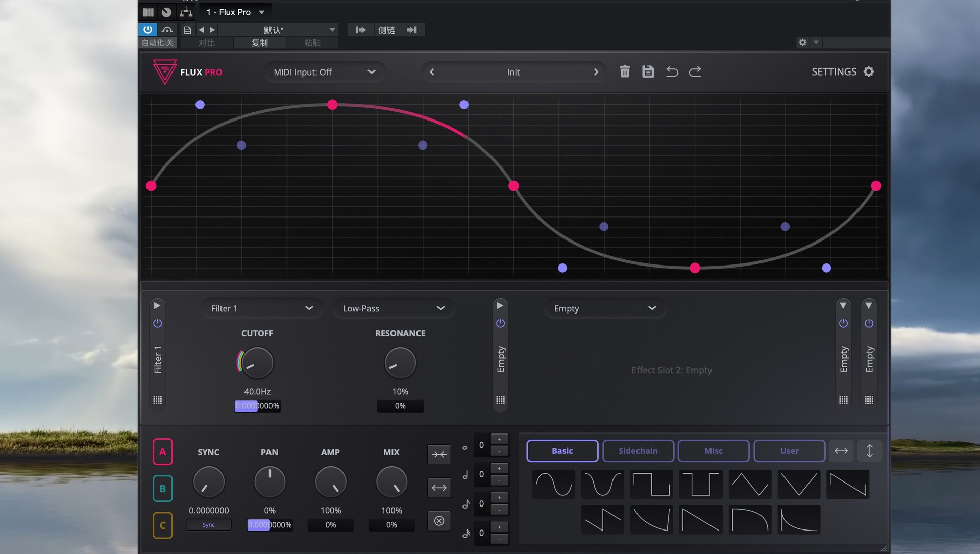Screen dimensions: 980x554
Task: Delete the preset with the trash icon
Action: pos(625,71)
